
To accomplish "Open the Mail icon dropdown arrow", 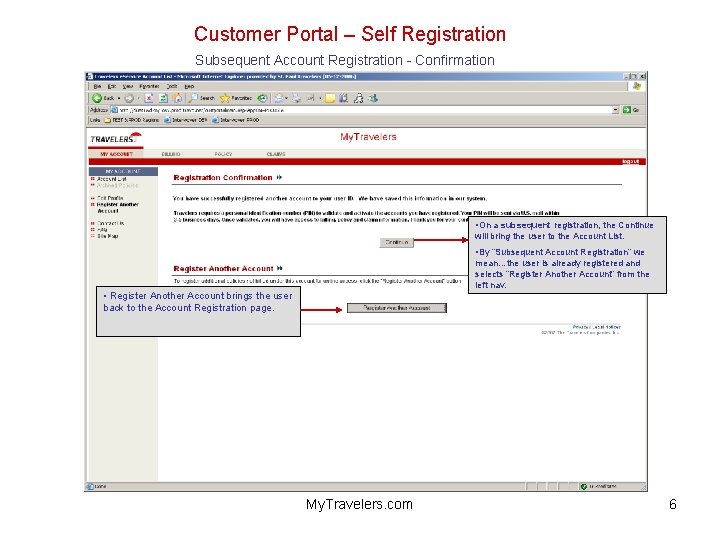I will click(287, 98).
